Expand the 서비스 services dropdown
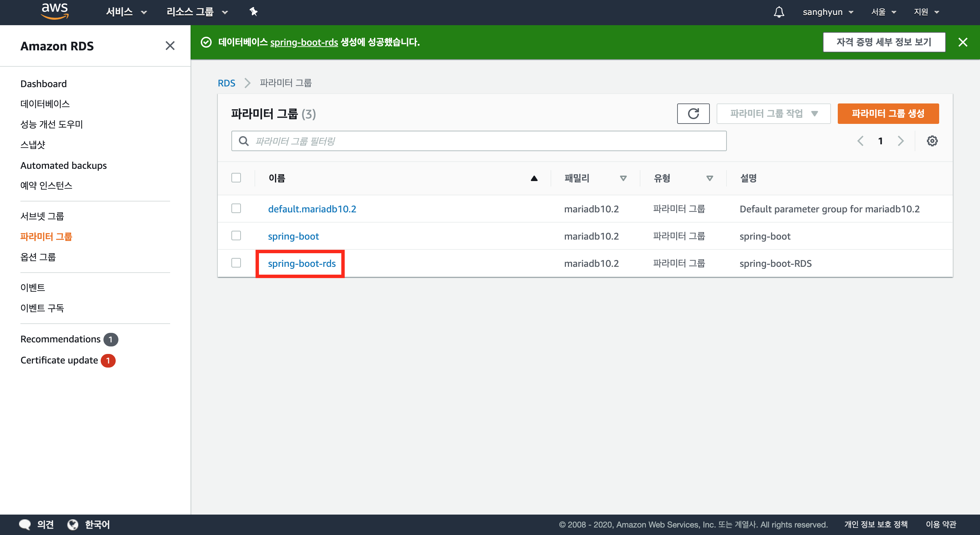This screenshot has width=980, height=535. (x=126, y=12)
